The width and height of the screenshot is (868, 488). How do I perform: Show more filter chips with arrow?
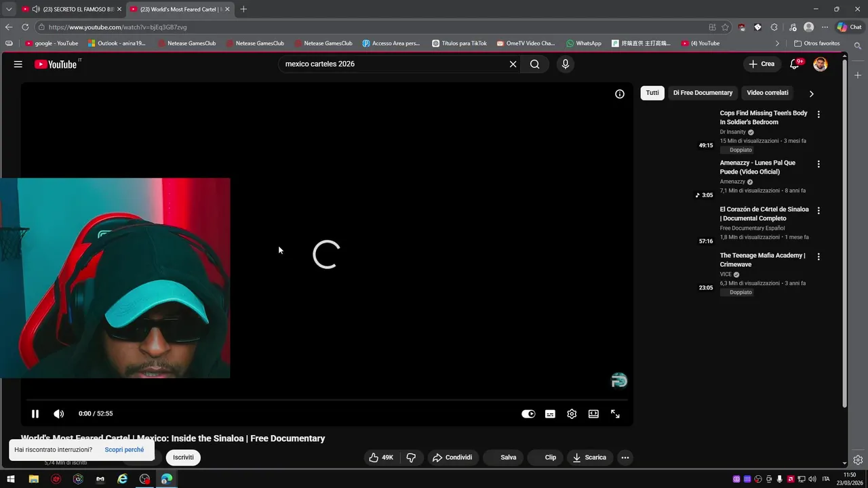811,94
